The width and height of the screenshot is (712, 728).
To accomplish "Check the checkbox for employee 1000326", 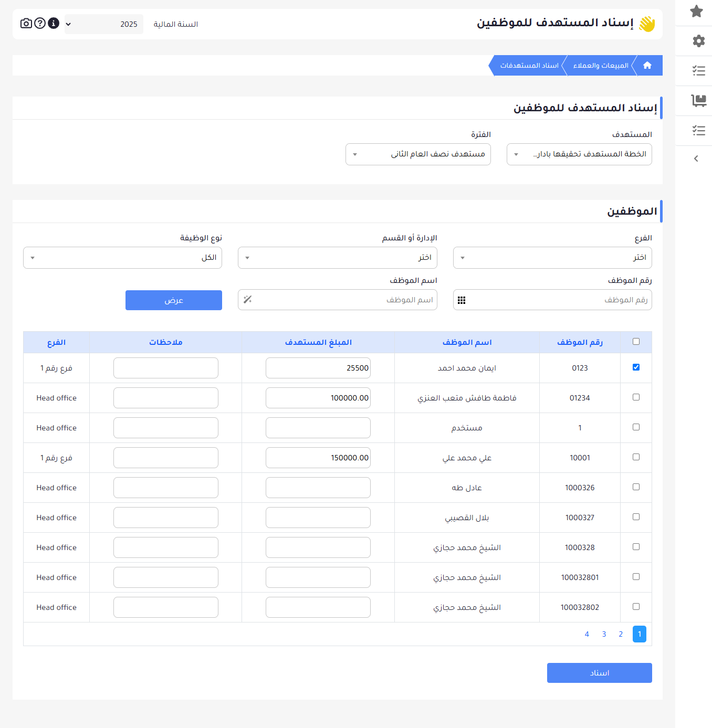I will [636, 487].
